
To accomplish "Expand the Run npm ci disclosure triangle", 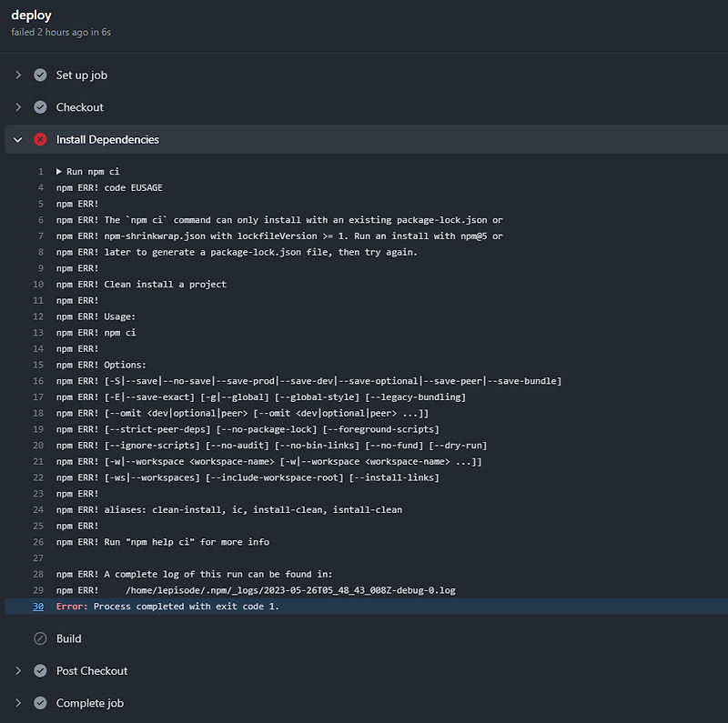I will tap(59, 172).
